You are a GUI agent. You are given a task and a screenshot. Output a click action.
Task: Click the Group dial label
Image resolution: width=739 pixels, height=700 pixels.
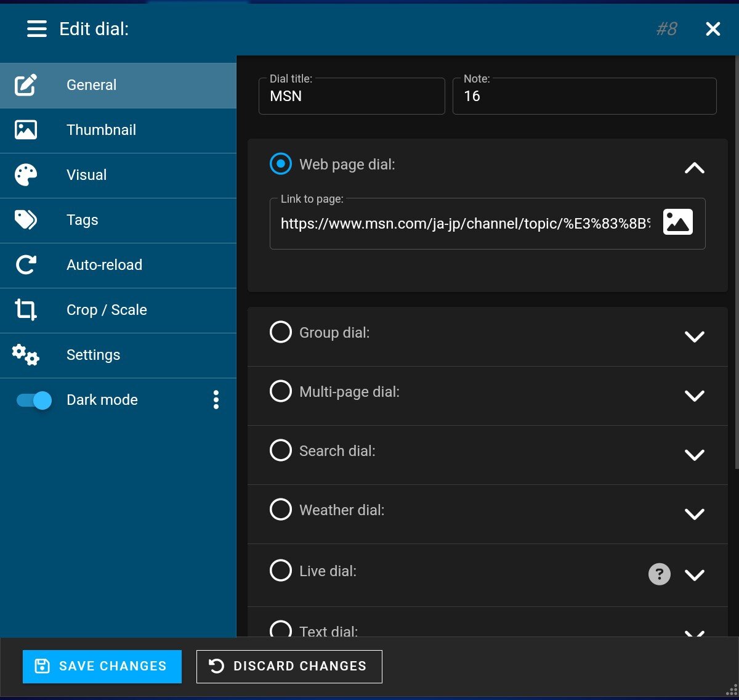coord(334,333)
